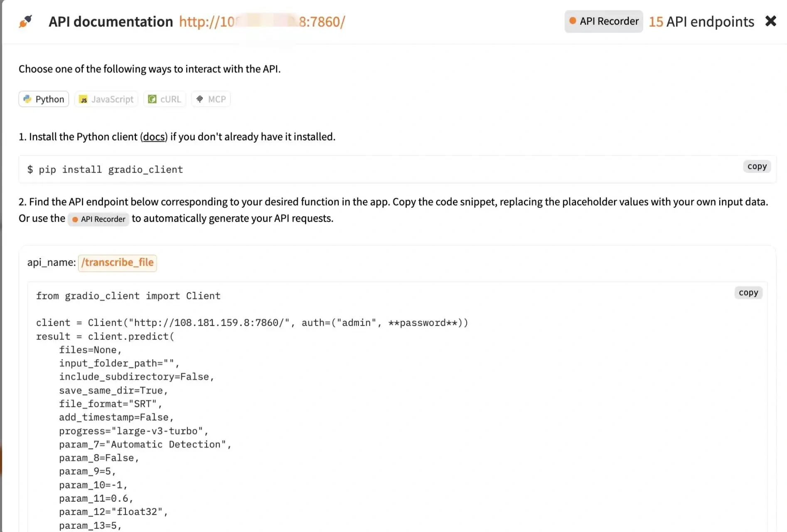
Task: Click the Gradio rocket logo icon
Action: click(25, 22)
